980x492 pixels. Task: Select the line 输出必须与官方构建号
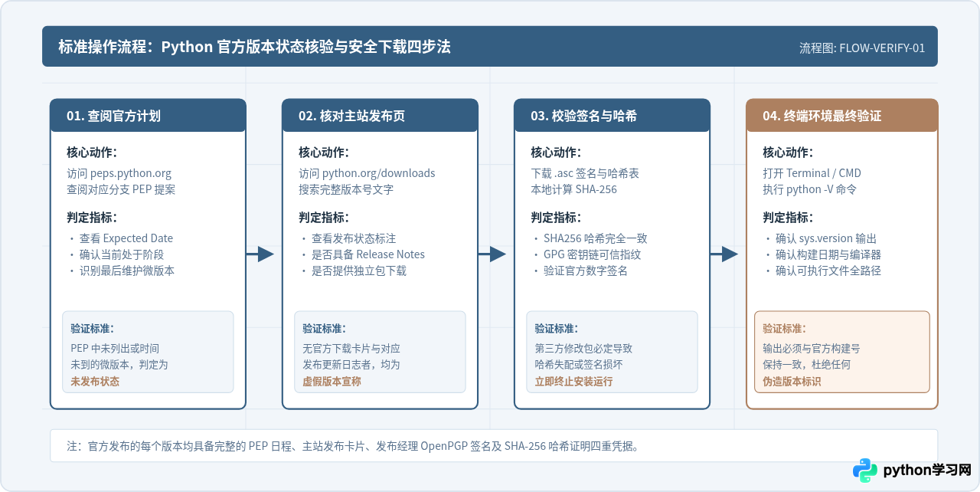(812, 349)
